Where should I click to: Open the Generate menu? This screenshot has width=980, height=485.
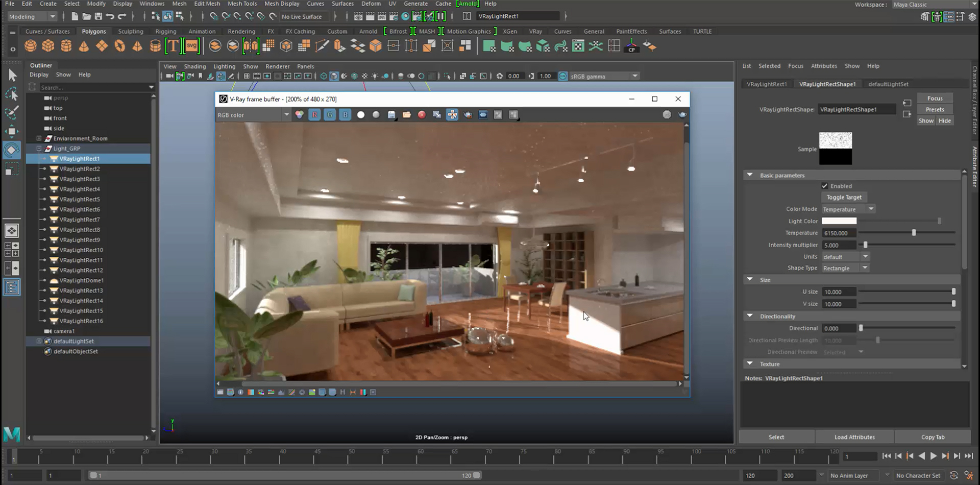pyautogui.click(x=415, y=4)
